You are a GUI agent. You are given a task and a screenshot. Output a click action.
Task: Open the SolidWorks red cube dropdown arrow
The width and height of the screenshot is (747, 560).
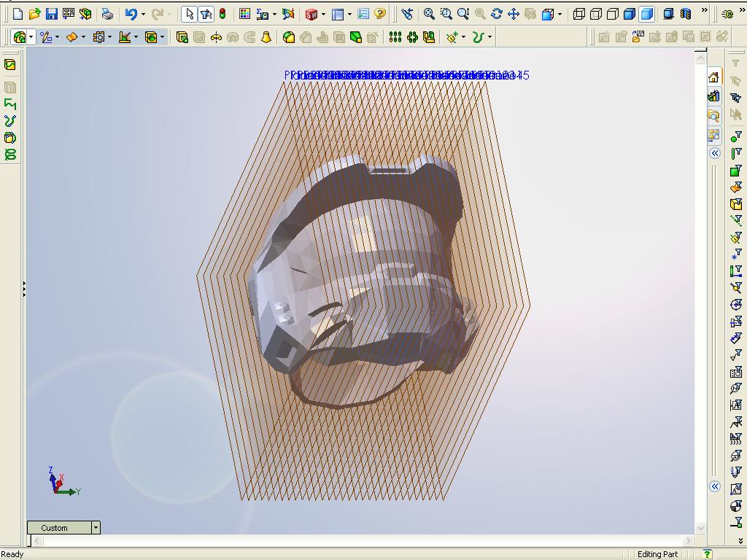(323, 15)
